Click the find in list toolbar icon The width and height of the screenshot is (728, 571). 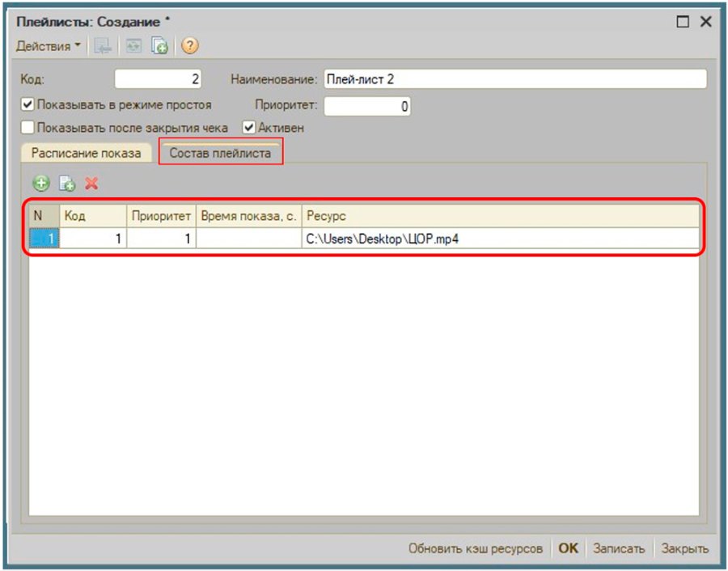103,46
